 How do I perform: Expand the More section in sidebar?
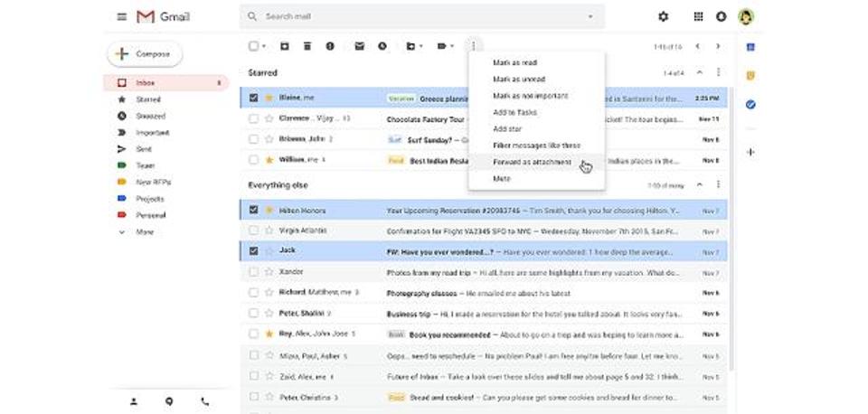coord(145,231)
